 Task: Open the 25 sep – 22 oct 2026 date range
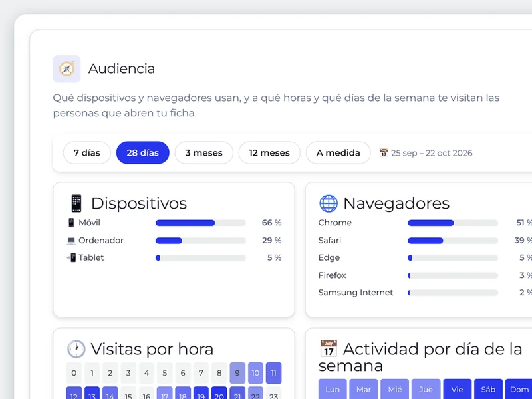coord(432,153)
